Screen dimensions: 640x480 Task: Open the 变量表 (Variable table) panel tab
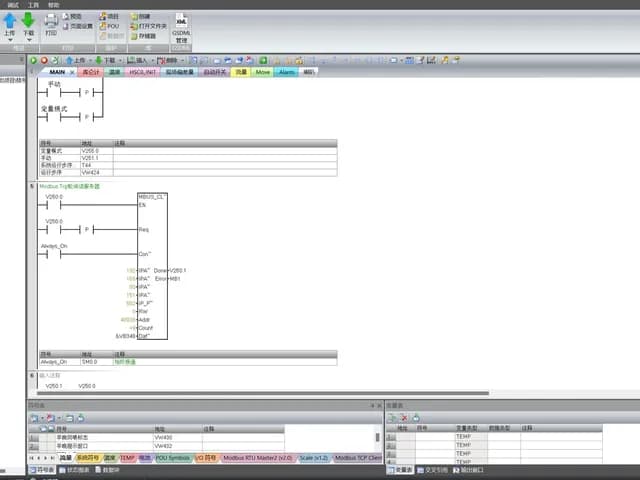(400, 470)
